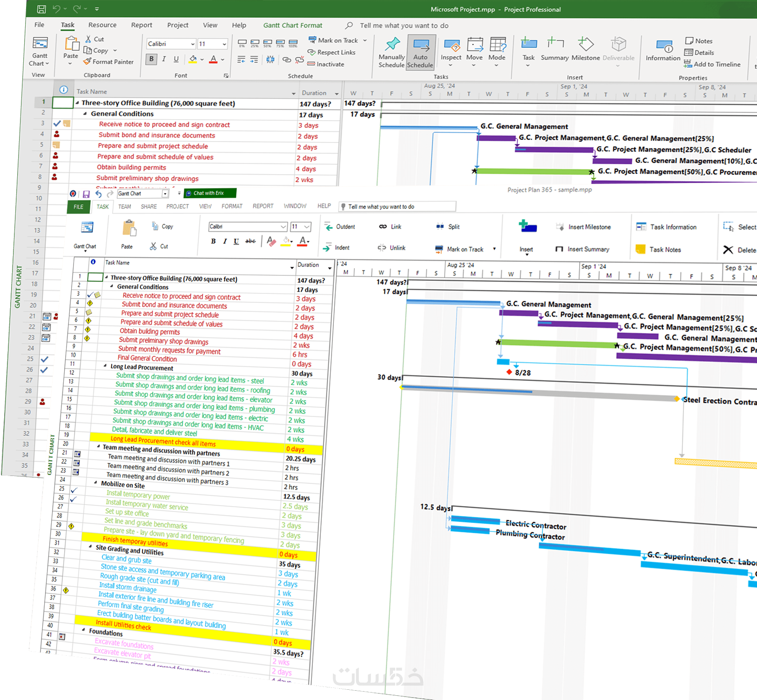Collapse Long Lead Procurement summary task
The height and width of the screenshot is (700, 757).
105,366
